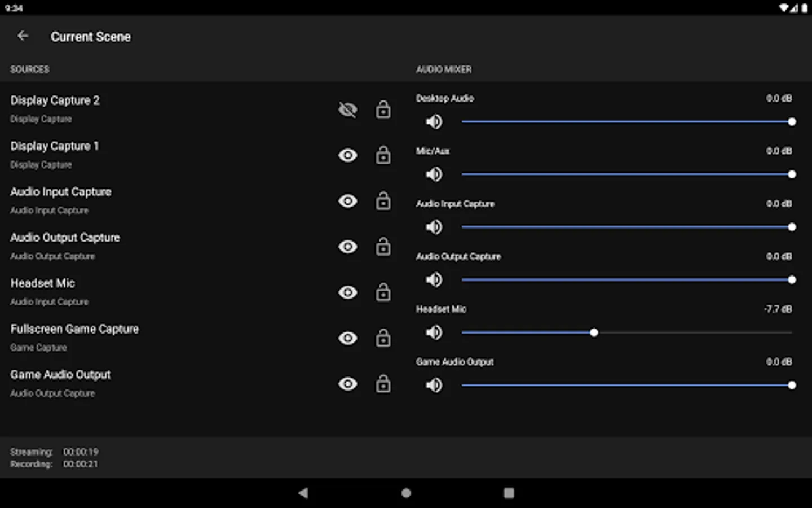Click the Desktop Audio mixer label
This screenshot has height=508, width=812.
click(445, 98)
